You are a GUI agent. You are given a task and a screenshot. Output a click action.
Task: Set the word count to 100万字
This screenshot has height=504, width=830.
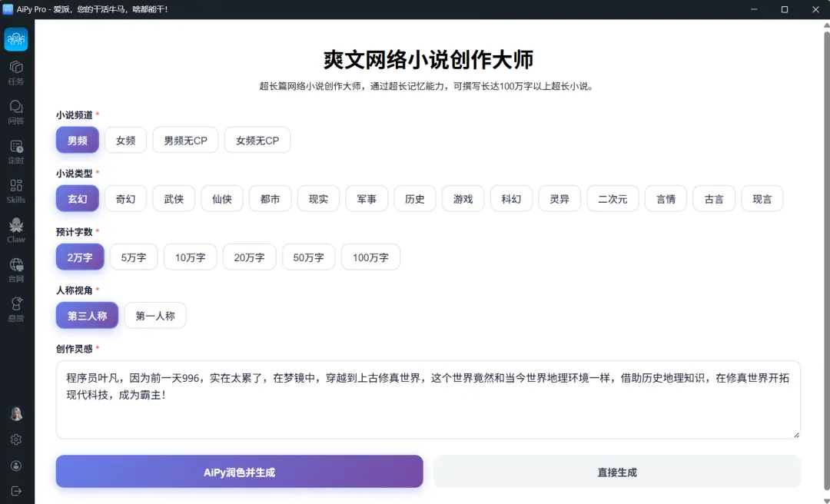pyautogui.click(x=370, y=257)
